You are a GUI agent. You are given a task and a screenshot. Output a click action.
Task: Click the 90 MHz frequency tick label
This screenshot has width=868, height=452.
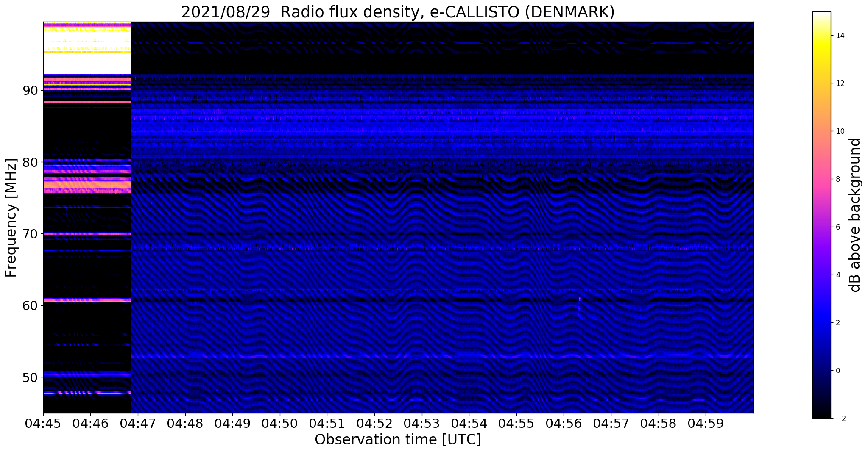[30, 91]
